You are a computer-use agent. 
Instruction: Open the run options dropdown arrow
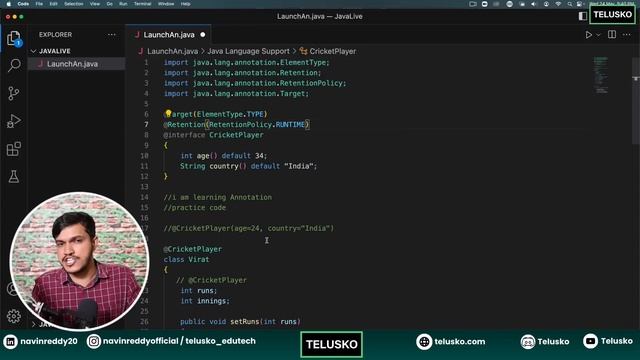598,35
